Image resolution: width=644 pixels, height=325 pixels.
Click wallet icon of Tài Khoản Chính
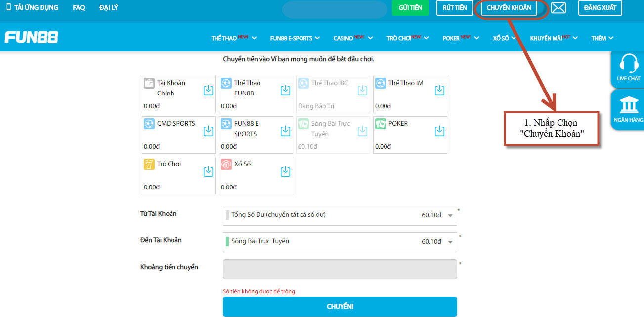click(x=149, y=83)
